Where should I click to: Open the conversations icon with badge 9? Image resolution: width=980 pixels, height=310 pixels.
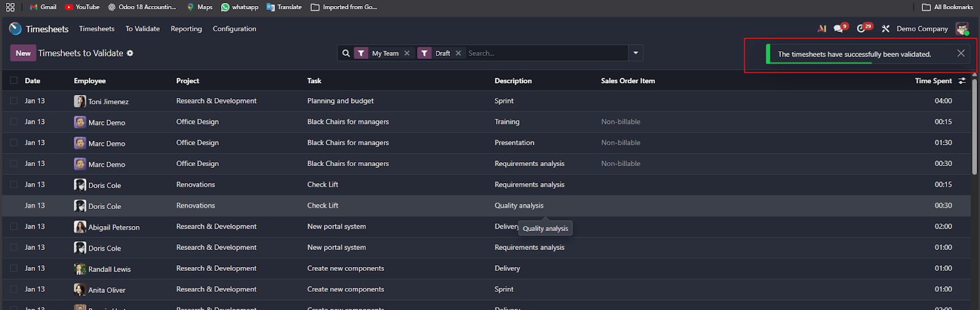tap(840, 28)
